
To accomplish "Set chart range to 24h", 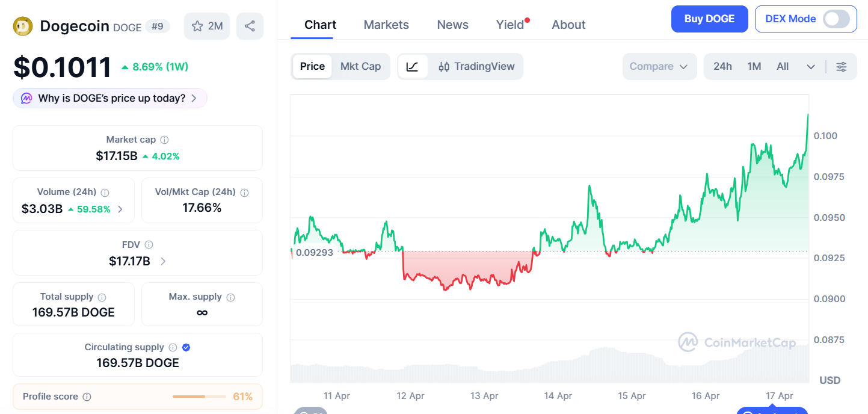I will [x=722, y=66].
